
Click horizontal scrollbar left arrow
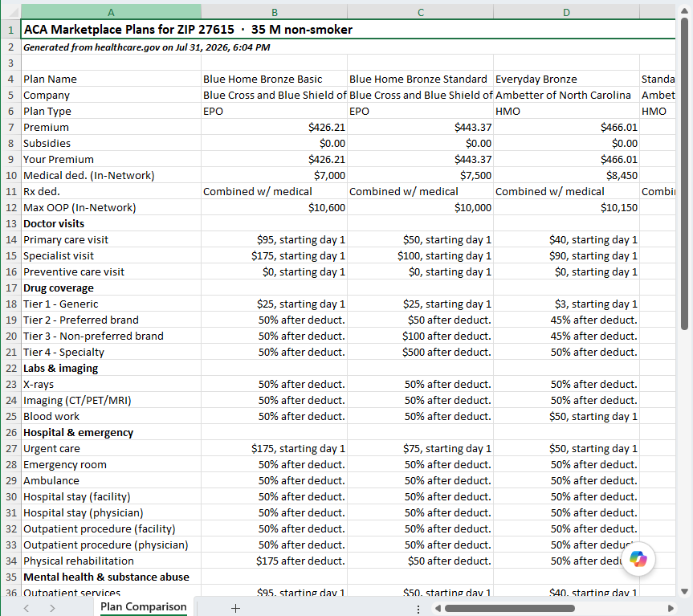pos(438,609)
